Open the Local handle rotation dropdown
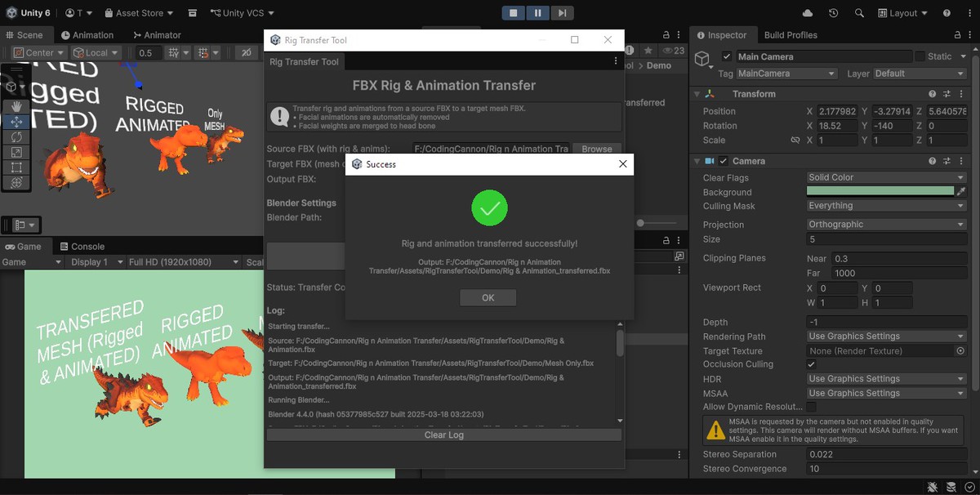Image resolution: width=980 pixels, height=495 pixels. tap(95, 52)
